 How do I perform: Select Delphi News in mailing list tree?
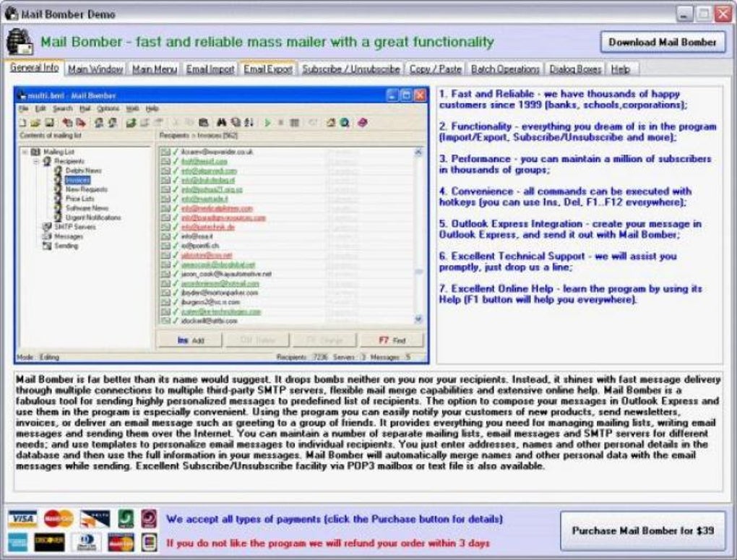point(84,171)
